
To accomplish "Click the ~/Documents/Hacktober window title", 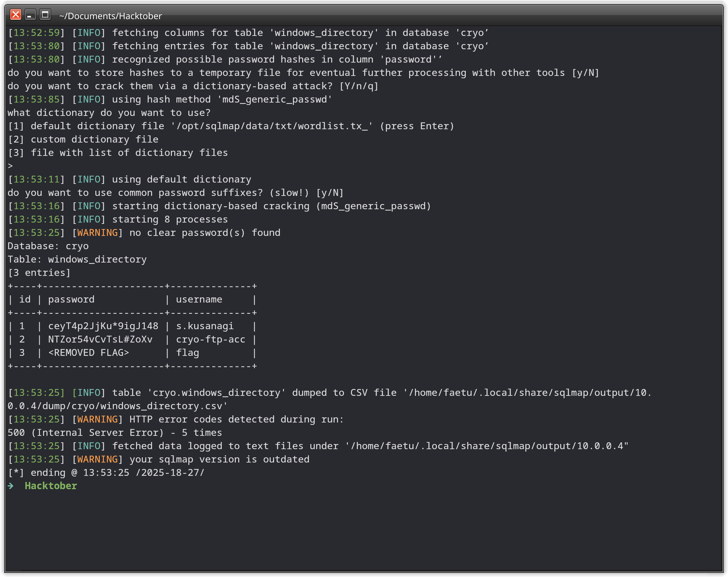I will (x=110, y=16).
